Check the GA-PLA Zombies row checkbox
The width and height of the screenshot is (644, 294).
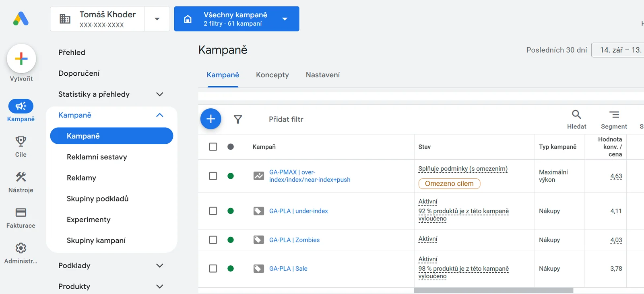coord(213,240)
